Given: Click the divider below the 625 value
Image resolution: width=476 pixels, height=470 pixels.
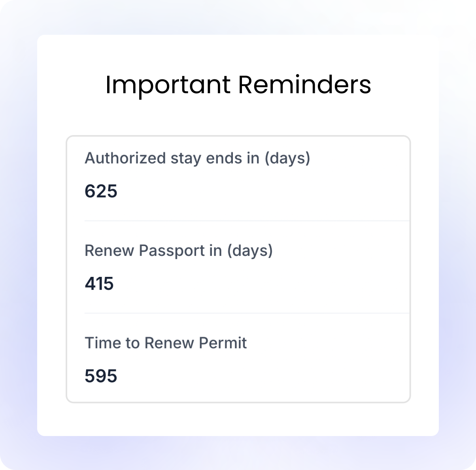Looking at the screenshot, I should pos(247,221).
